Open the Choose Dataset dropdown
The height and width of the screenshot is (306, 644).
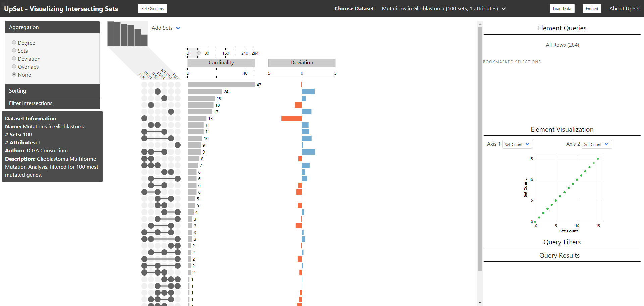coord(443,8)
